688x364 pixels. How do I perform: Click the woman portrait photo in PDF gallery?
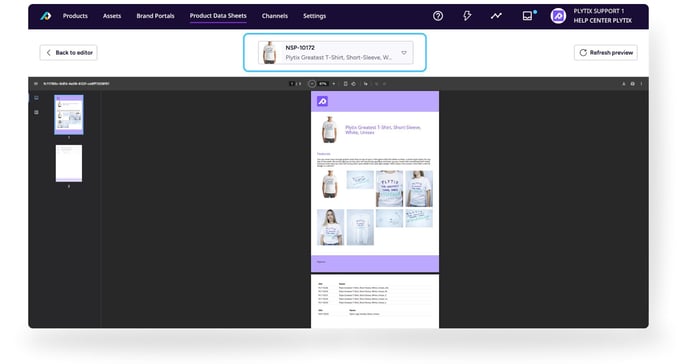pyautogui.click(x=331, y=227)
